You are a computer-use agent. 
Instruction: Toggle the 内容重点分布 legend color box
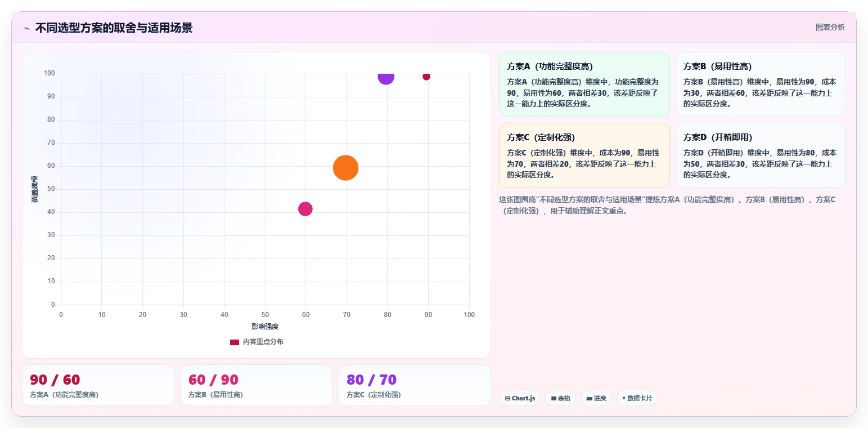235,342
